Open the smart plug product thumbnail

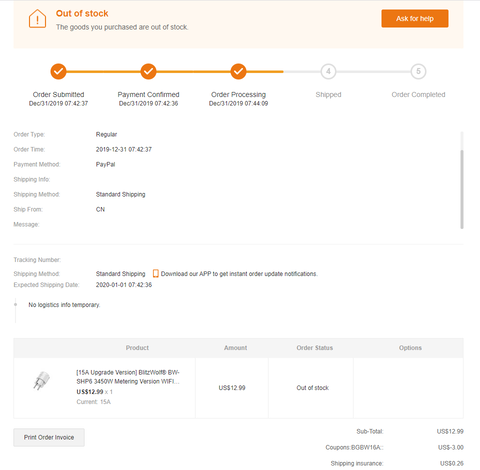(42, 380)
